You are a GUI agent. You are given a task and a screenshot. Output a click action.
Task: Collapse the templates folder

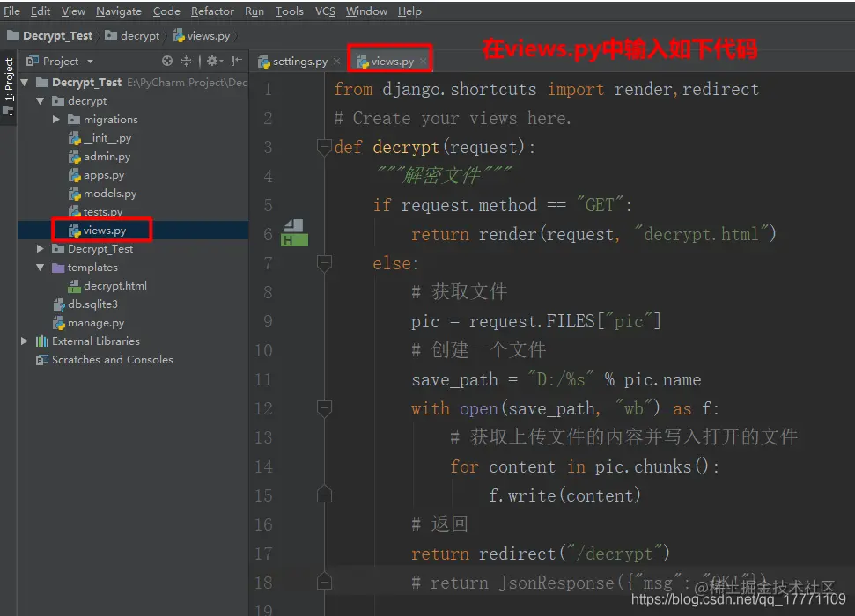point(41,268)
